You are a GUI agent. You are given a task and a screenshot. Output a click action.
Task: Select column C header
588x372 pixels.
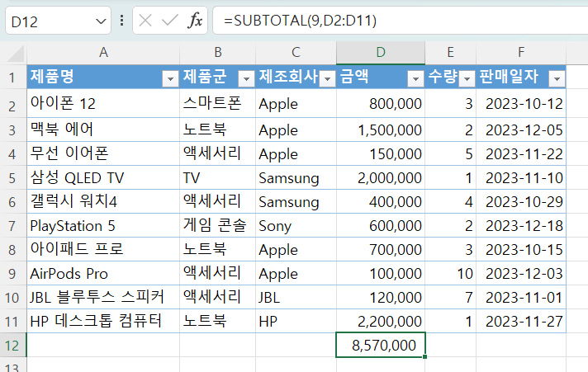[x=296, y=53]
